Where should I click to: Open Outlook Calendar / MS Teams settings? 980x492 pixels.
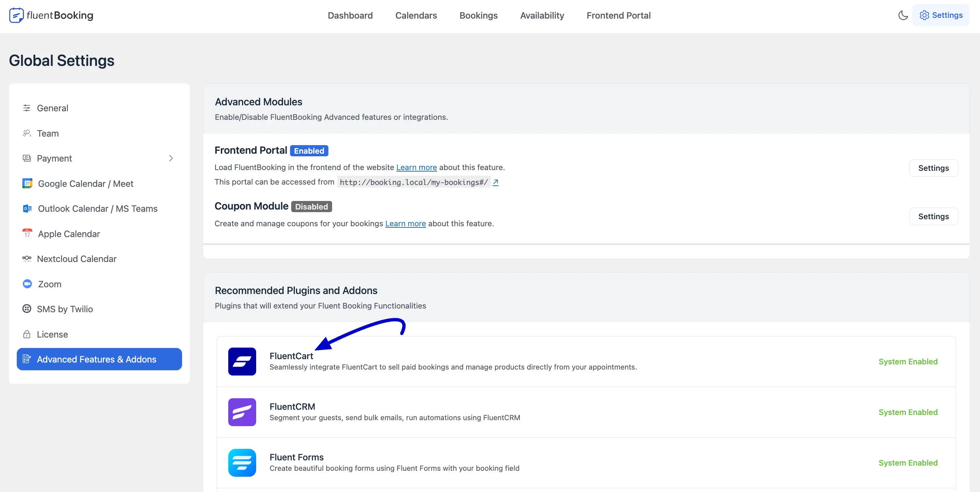click(x=99, y=208)
